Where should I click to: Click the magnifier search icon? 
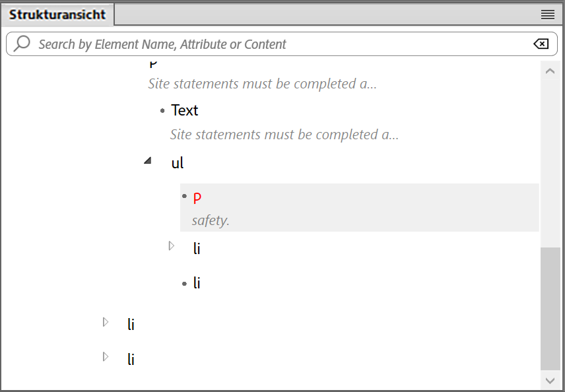point(22,44)
